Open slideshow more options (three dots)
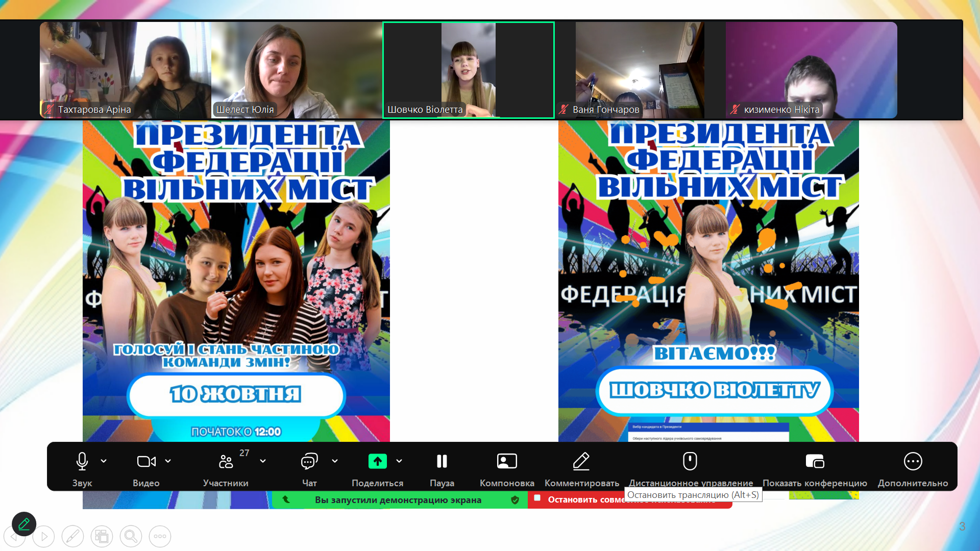 click(x=160, y=536)
